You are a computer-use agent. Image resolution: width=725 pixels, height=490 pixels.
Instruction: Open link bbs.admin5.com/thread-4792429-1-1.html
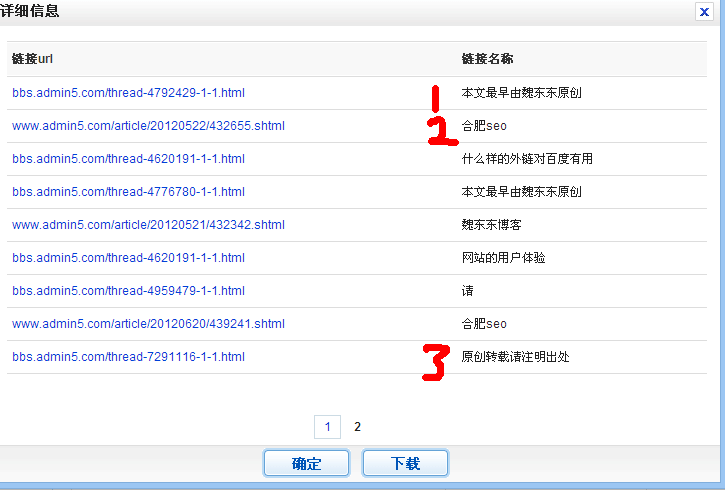click(128, 93)
